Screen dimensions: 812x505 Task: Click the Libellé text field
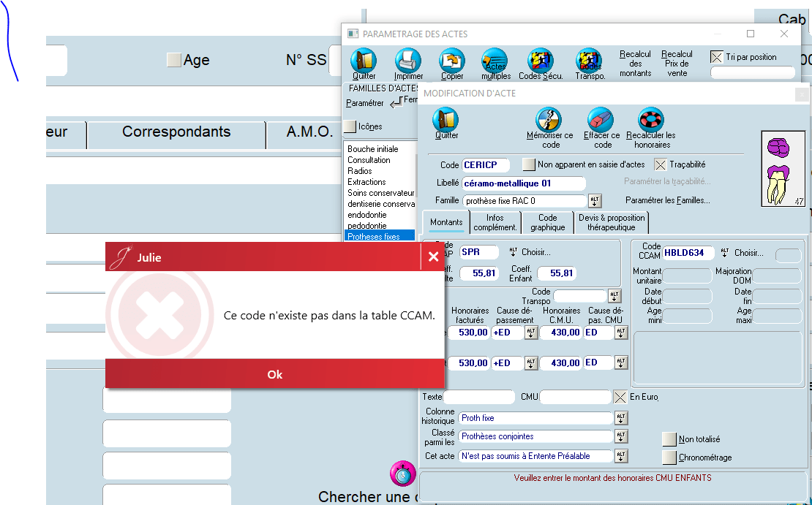(x=523, y=183)
